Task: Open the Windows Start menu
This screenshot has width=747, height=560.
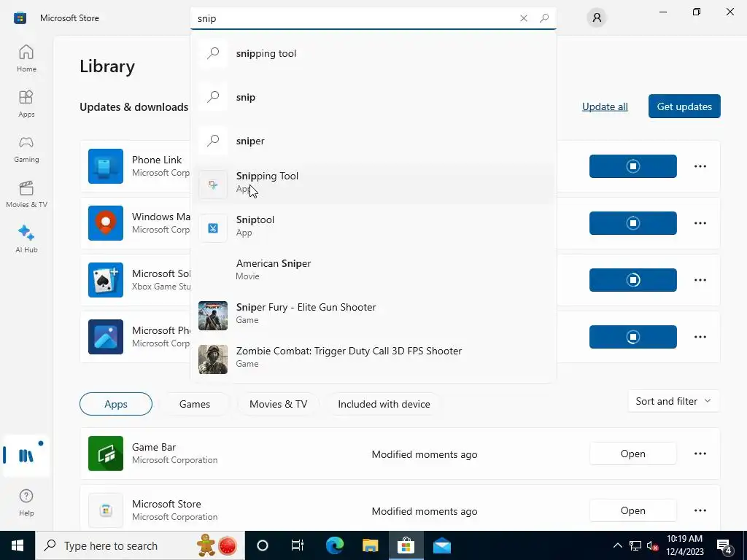Action: point(18,545)
